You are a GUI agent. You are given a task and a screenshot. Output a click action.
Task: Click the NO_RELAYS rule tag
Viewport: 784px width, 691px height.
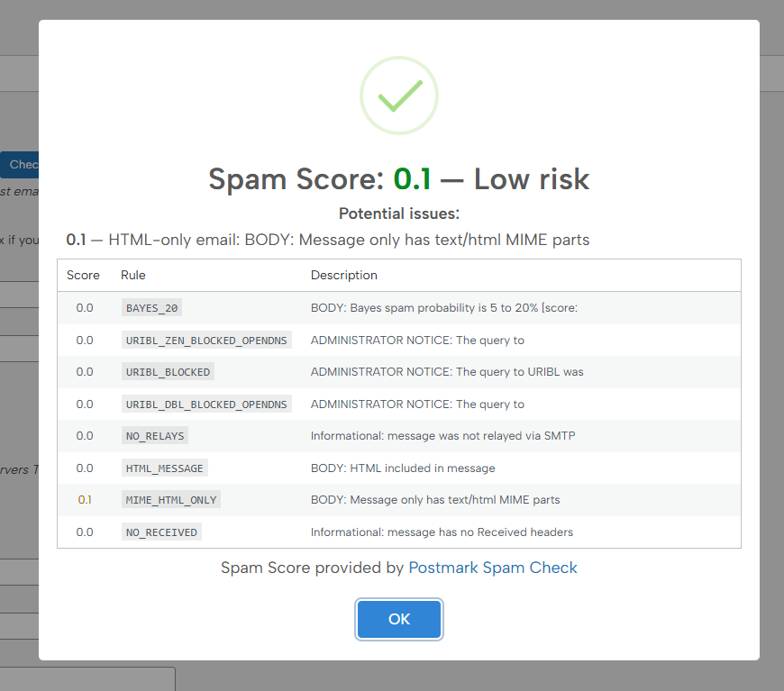tap(155, 436)
